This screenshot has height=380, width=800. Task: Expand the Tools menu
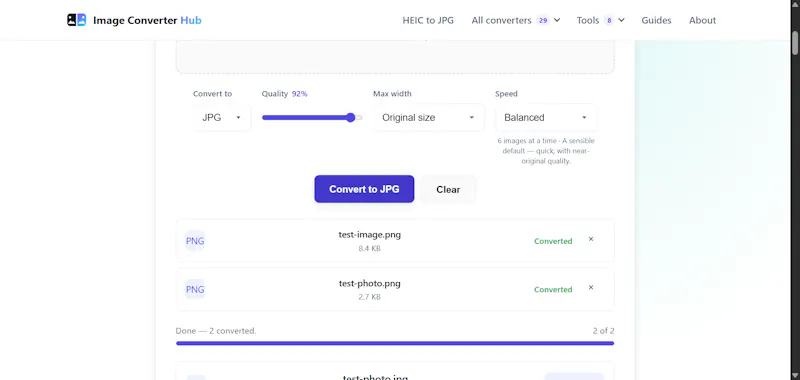tap(601, 20)
